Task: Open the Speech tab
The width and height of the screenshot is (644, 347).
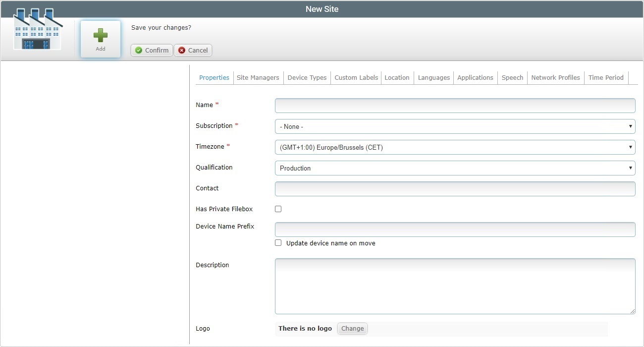Action: (x=512, y=77)
